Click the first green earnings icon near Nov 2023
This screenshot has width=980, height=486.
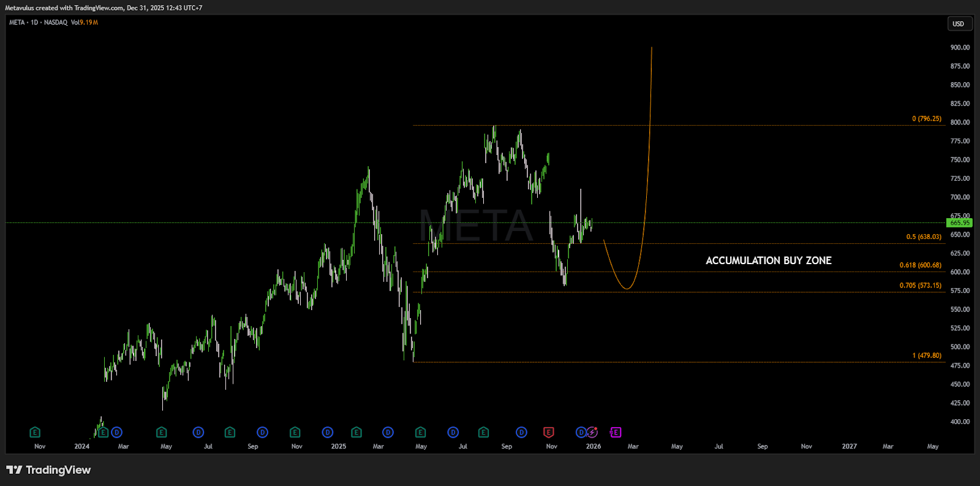35,432
